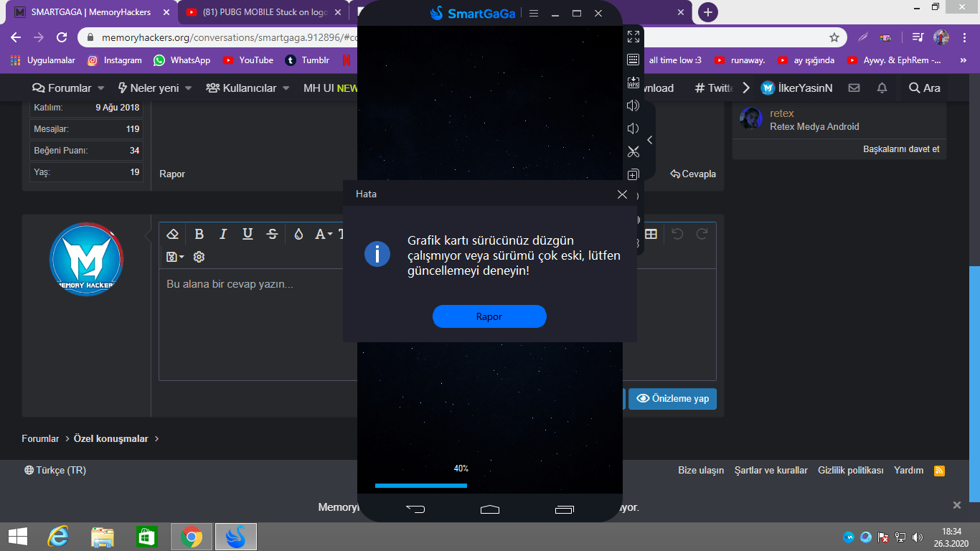Open new Chrome tab plus button
Image resolution: width=980 pixels, height=551 pixels.
[x=708, y=12]
